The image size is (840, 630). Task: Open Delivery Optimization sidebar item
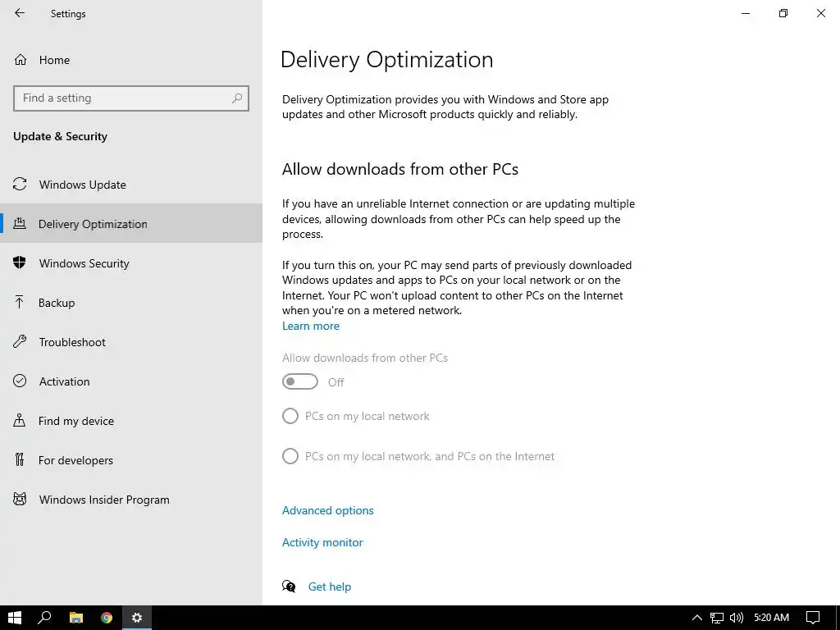pyautogui.click(x=131, y=223)
